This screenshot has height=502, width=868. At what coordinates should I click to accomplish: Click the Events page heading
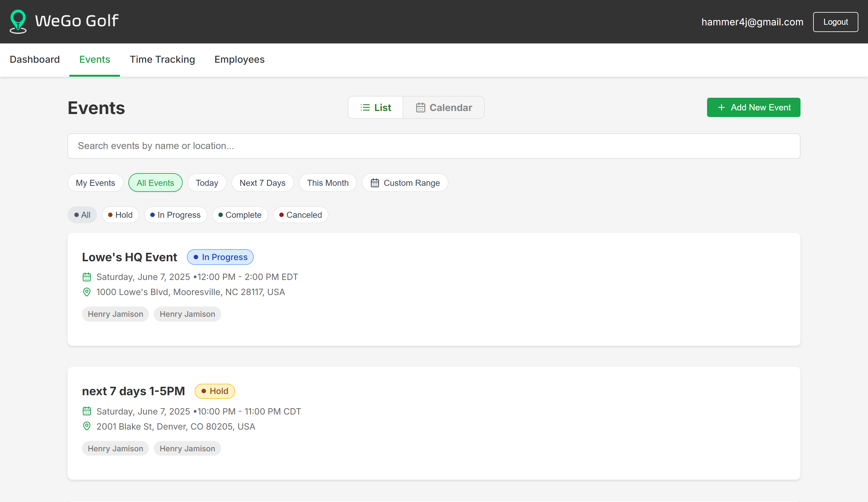[x=96, y=108]
